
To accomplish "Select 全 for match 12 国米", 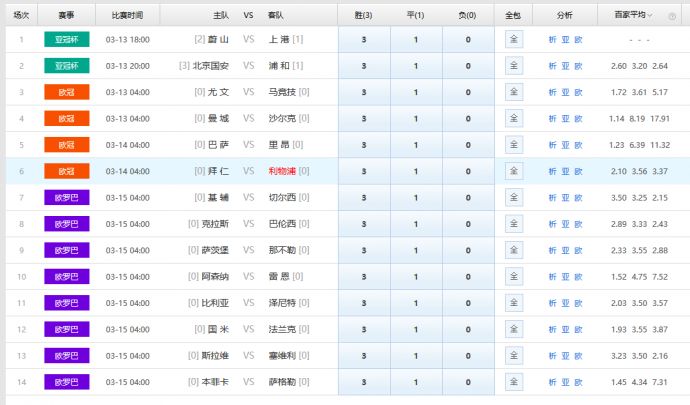I will click(x=514, y=329).
